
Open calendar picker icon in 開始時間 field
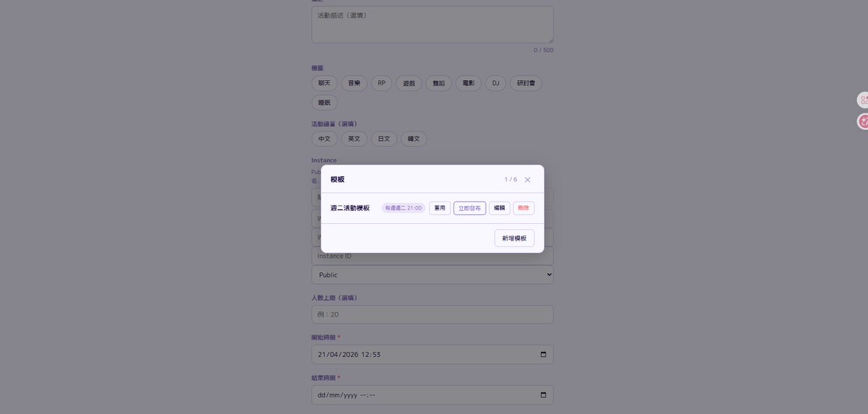coord(543,355)
